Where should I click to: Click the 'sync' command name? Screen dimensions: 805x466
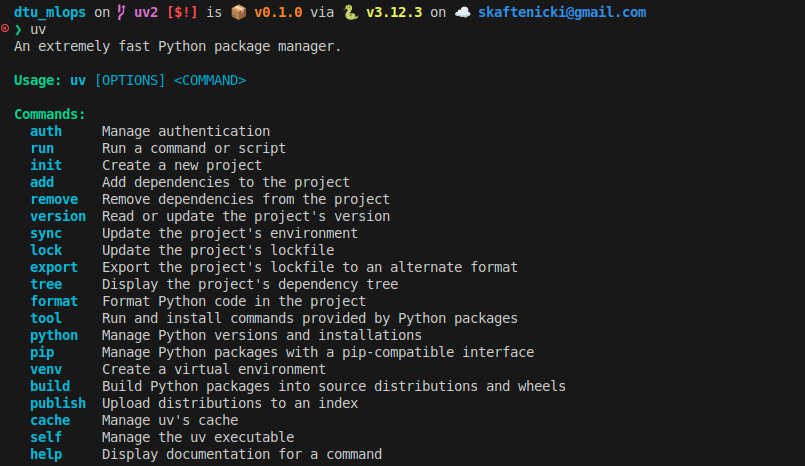[x=46, y=233]
